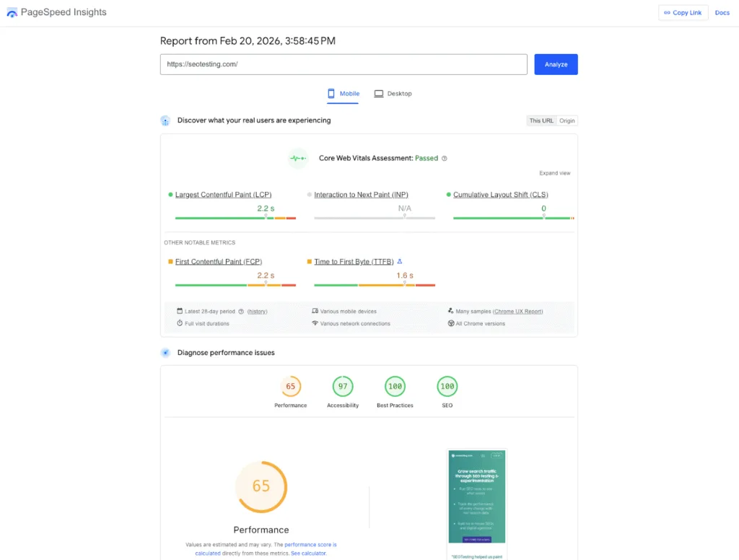Click the Copy Link button
The image size is (739, 560).
coord(682,12)
